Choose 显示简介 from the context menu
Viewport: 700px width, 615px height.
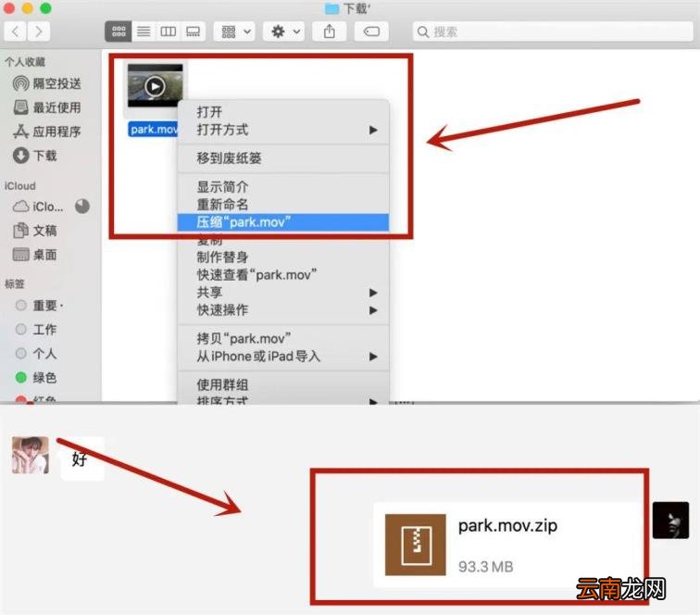click(283, 187)
